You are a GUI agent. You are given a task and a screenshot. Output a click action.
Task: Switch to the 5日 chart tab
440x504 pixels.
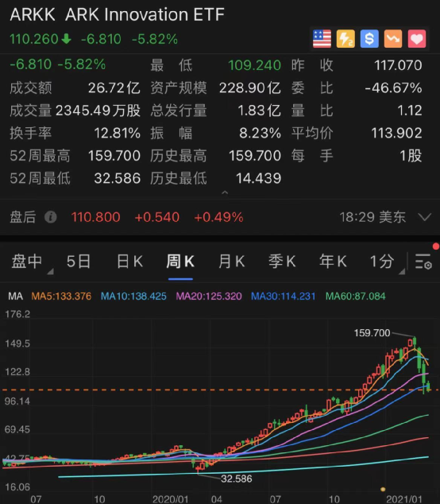pyautogui.click(x=79, y=261)
